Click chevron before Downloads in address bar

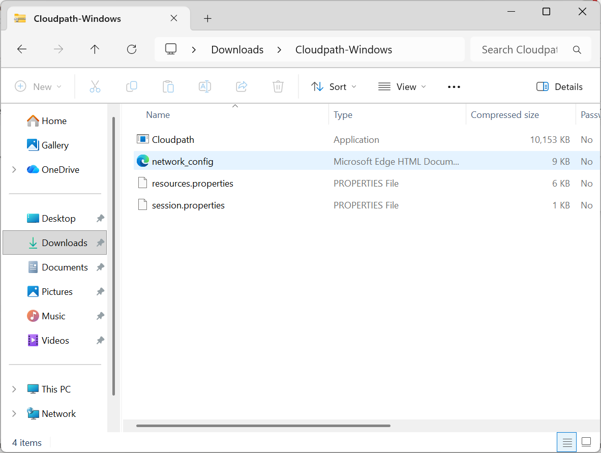click(x=194, y=50)
